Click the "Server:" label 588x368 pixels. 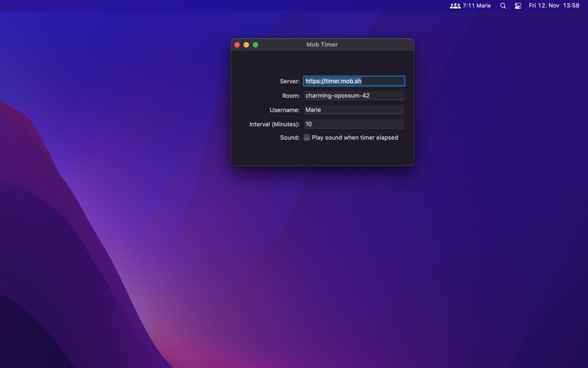tap(290, 81)
